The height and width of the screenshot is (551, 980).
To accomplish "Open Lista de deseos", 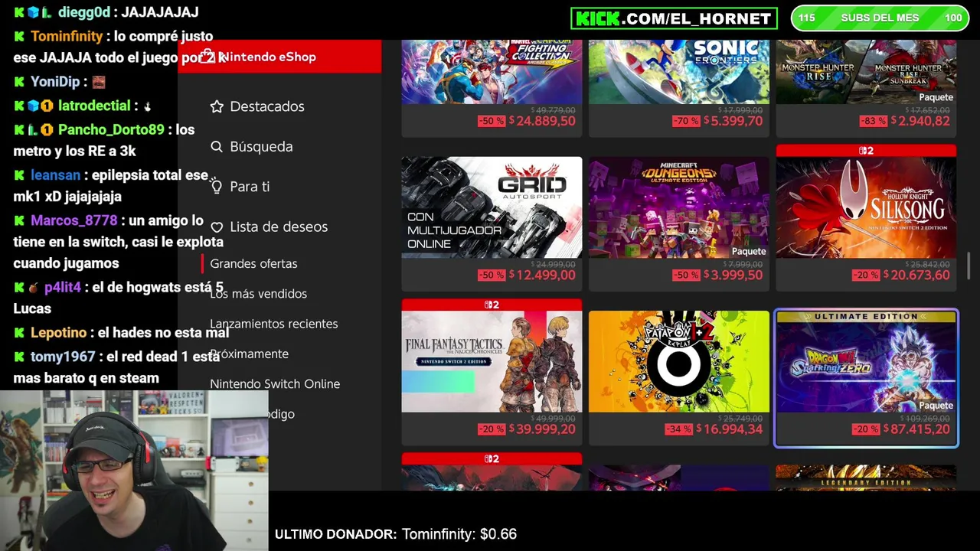I will point(279,227).
